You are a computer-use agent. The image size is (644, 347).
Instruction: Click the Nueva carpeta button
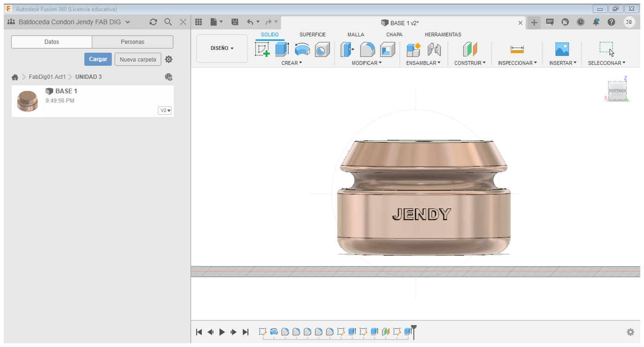point(138,60)
